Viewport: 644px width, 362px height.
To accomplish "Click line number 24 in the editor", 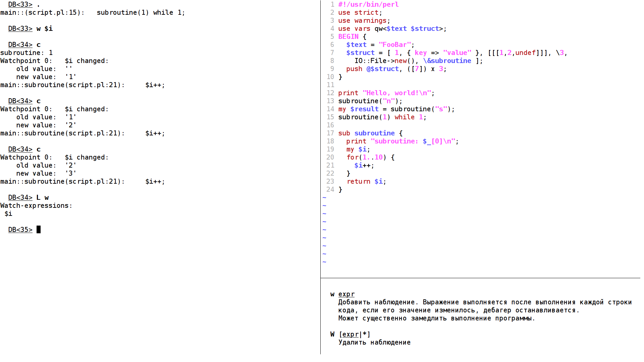I will tap(330, 189).
